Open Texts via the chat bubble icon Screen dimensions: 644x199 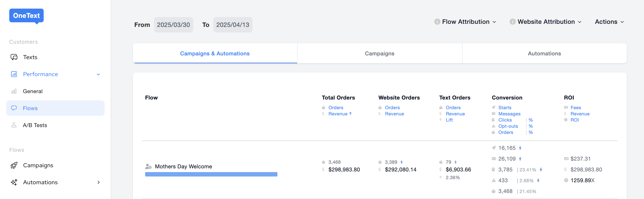pyautogui.click(x=14, y=57)
